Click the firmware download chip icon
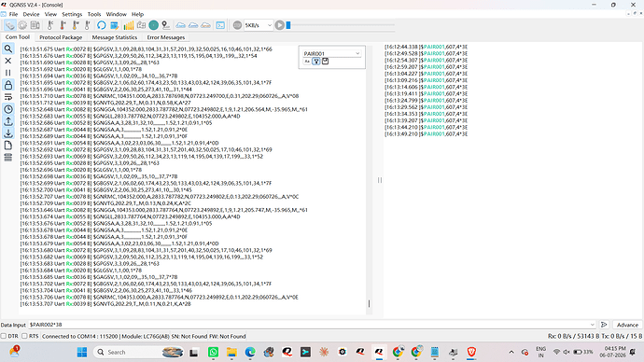The width and height of the screenshot is (644, 362). (35, 25)
